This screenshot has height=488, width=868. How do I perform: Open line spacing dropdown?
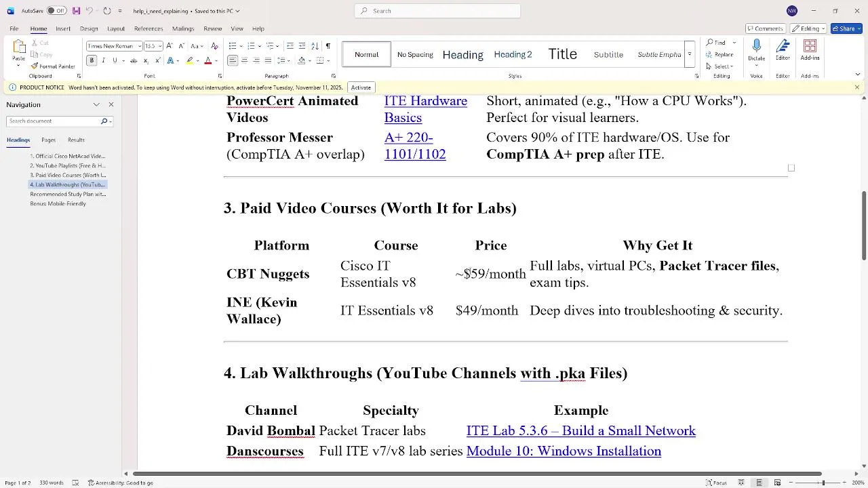pos(284,60)
